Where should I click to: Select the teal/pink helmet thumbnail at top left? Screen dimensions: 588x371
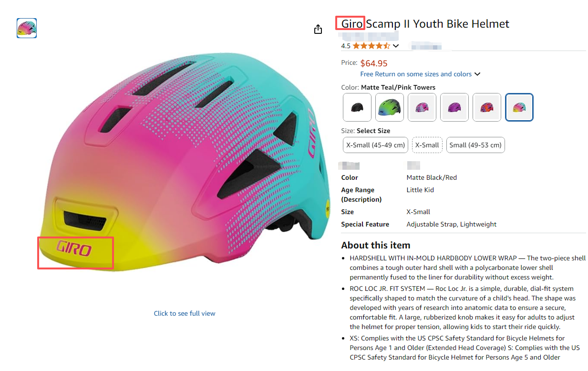click(27, 28)
